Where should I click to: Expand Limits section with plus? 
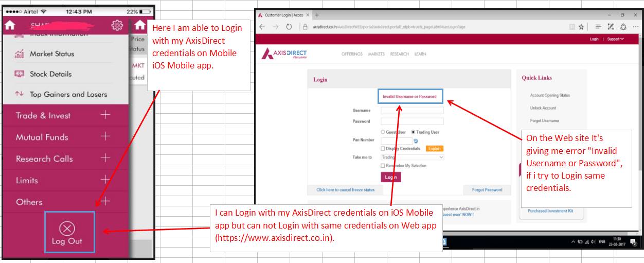(x=105, y=180)
